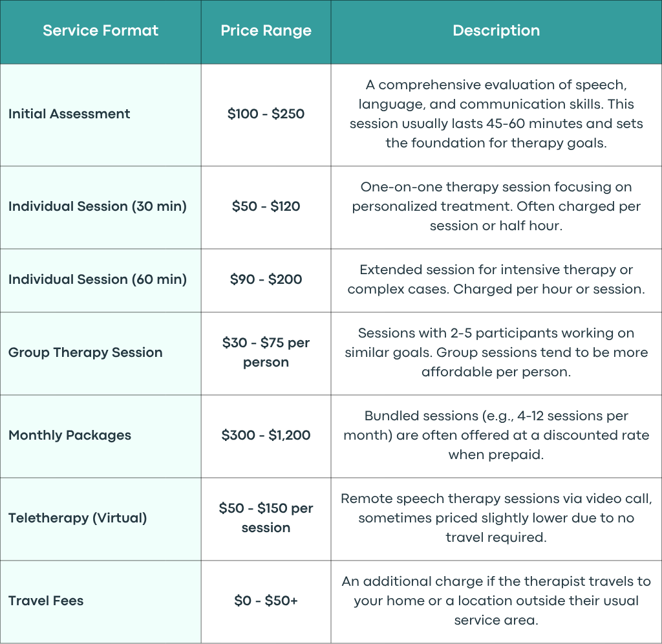Viewport: 662px width, 644px height.
Task: Click the $300 - $1,200 price cell
Action: pyautogui.click(x=266, y=435)
